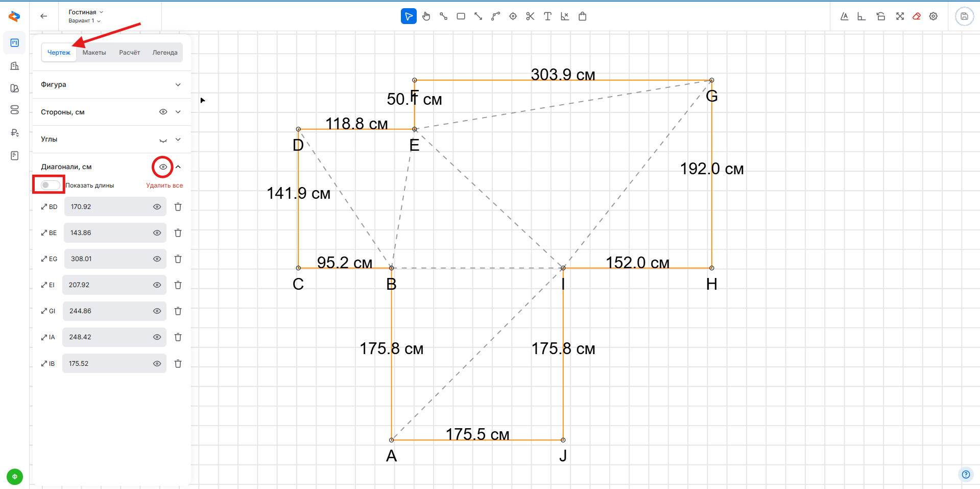Expand the "Фигура" section

pyautogui.click(x=178, y=85)
